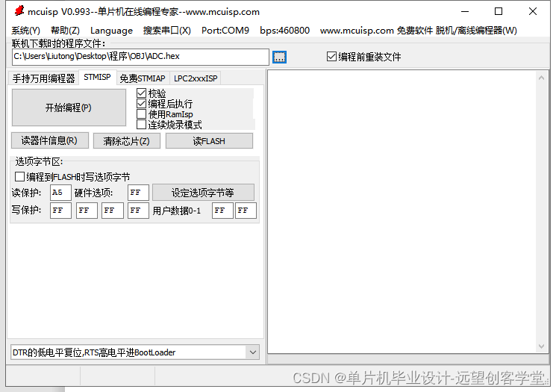This screenshot has width=556, height=392.
Task: Open the Language menu
Action: pyautogui.click(x=111, y=31)
